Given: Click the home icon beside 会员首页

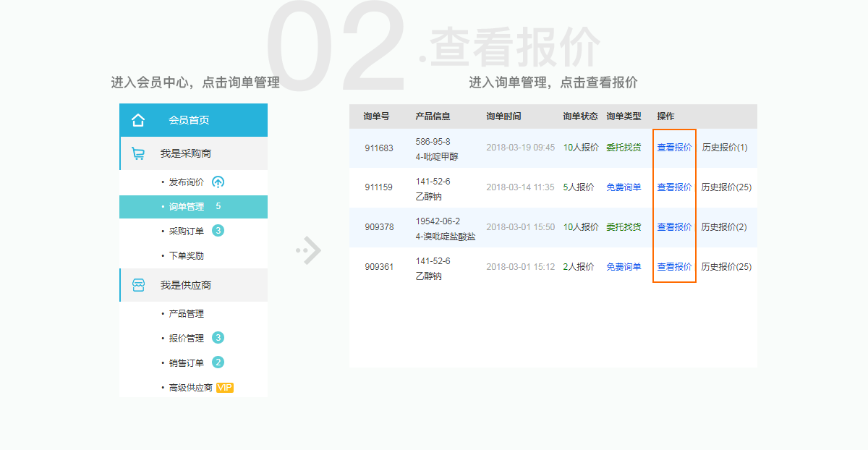Looking at the screenshot, I should pyautogui.click(x=138, y=120).
